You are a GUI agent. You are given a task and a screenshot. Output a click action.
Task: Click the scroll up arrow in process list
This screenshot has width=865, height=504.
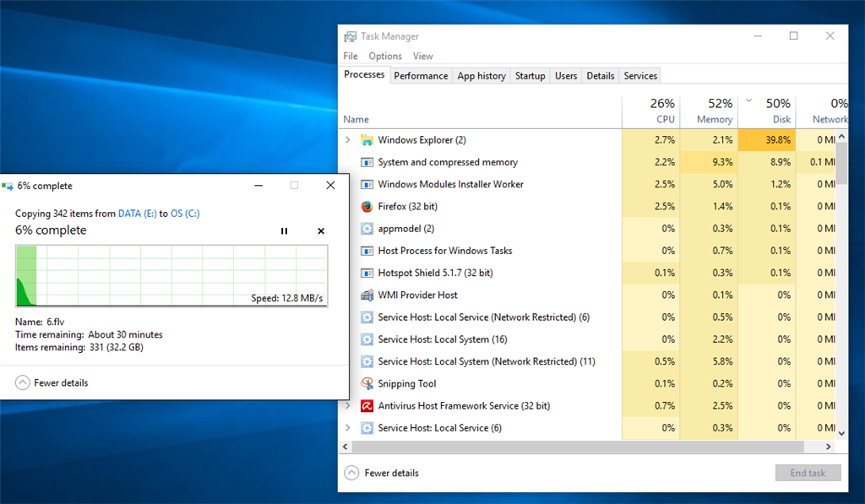(841, 136)
